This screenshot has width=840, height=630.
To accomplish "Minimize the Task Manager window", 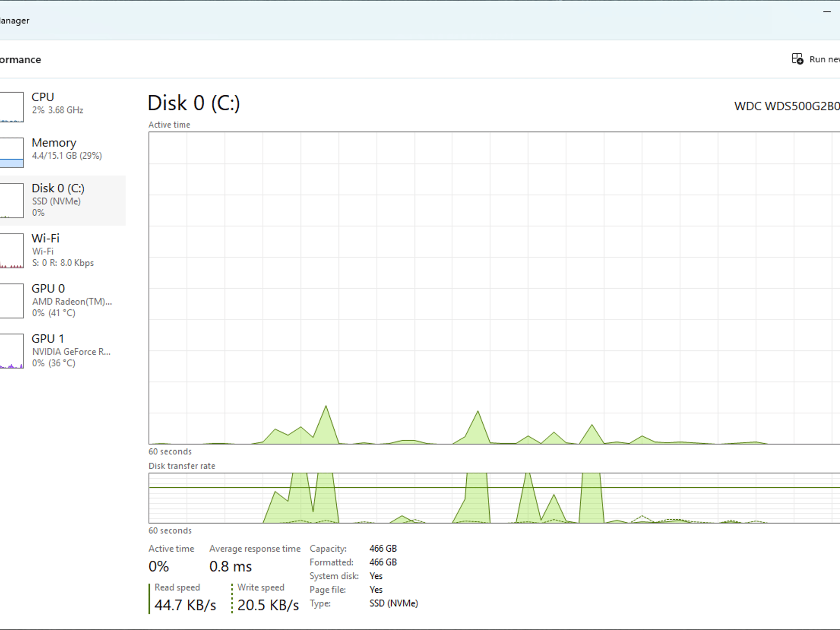I will [827, 12].
